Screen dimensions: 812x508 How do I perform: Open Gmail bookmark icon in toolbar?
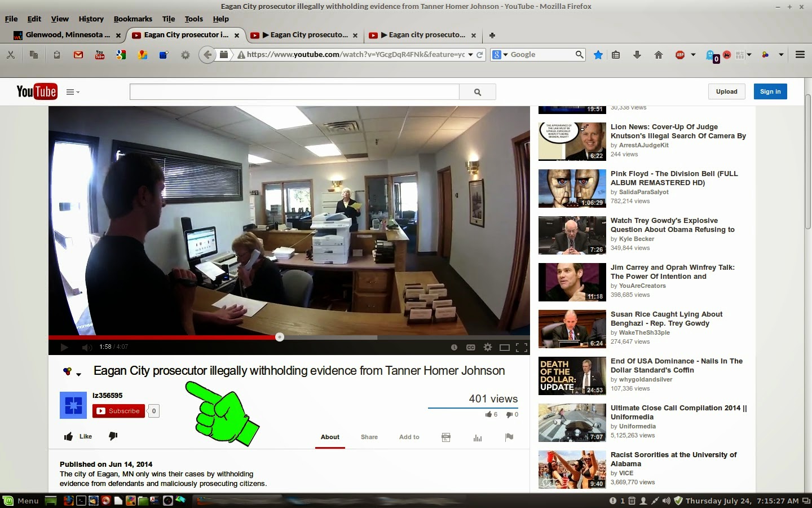[78, 55]
